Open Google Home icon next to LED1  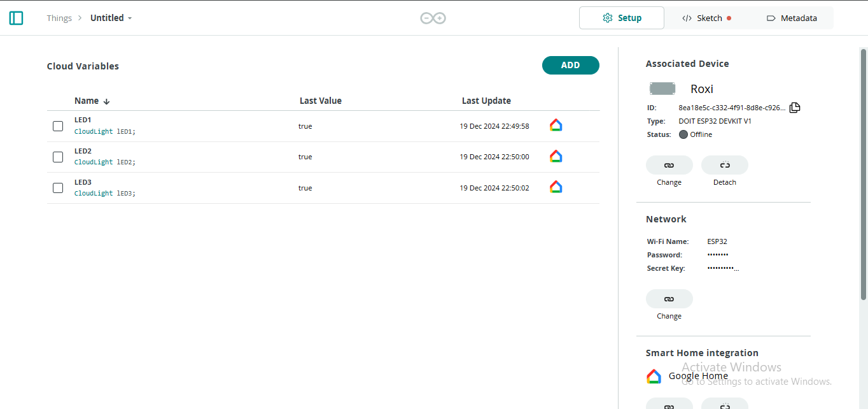556,125
